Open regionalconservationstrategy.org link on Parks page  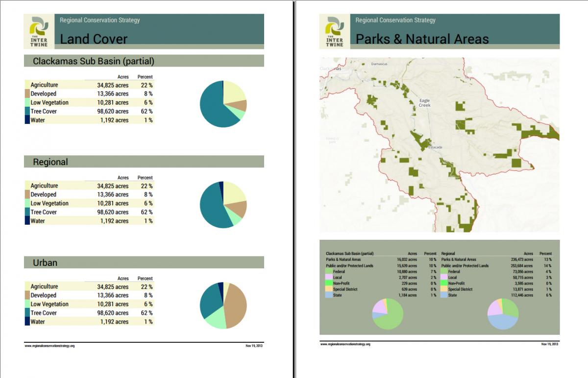click(x=345, y=344)
